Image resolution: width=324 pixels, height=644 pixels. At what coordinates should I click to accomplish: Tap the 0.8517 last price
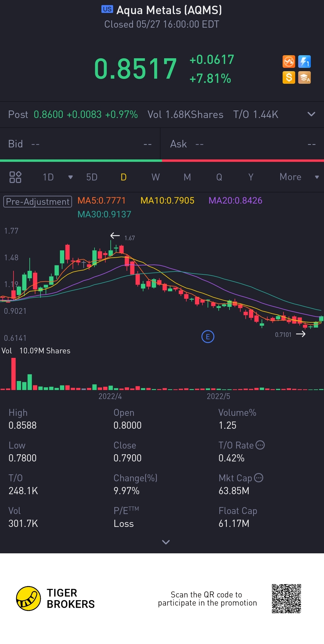[135, 69]
